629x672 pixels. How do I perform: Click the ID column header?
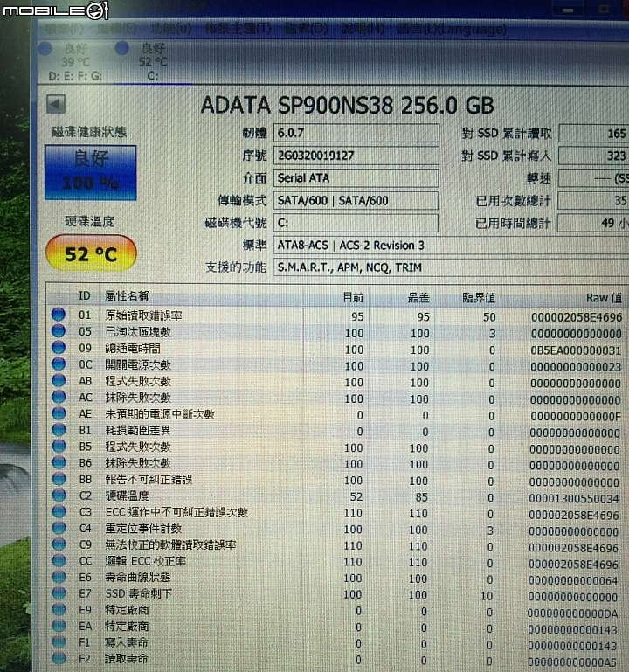coord(85,295)
